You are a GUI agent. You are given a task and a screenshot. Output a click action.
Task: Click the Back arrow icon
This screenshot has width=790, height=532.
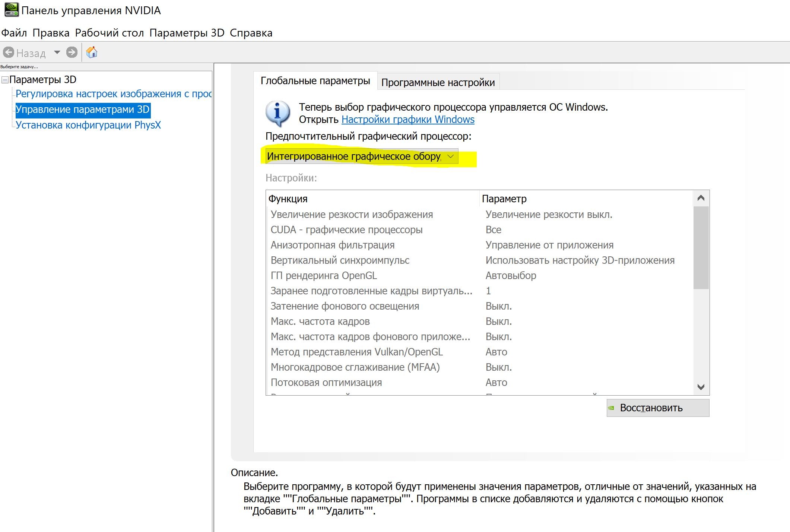coord(9,53)
